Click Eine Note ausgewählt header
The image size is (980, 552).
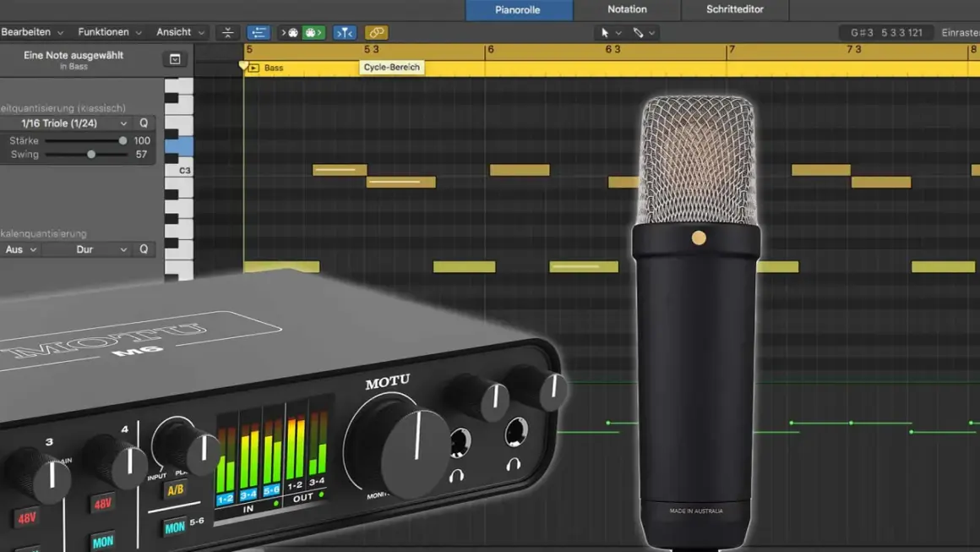[73, 55]
